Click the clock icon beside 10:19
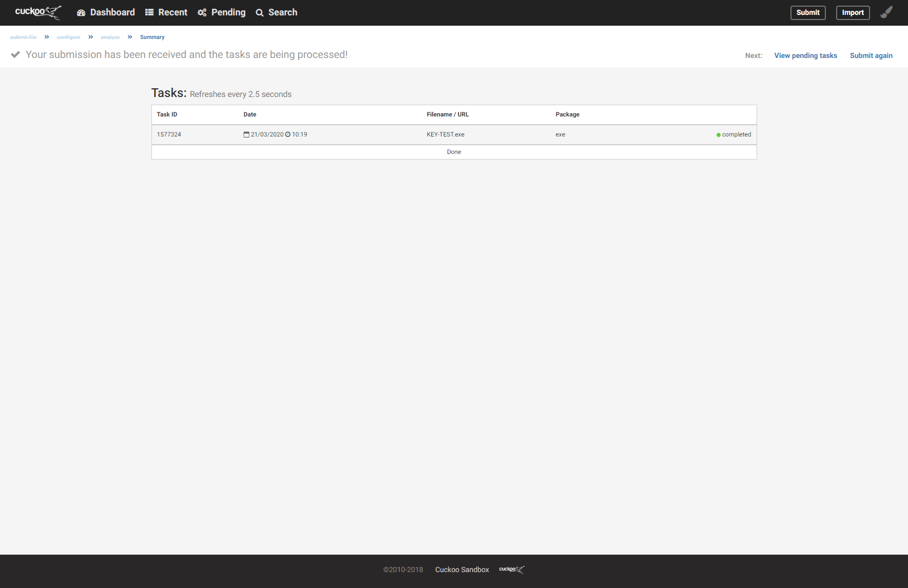 [x=288, y=134]
